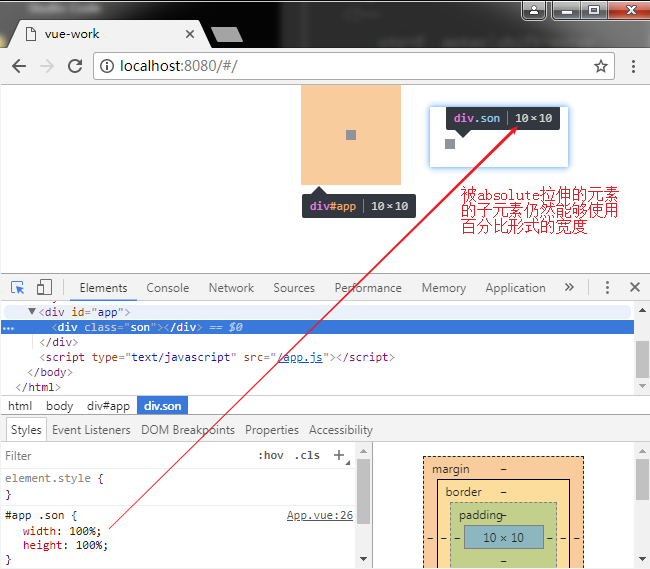The image size is (650, 569).
Task: Show more DevTools panels via chevron
Action: click(569, 287)
